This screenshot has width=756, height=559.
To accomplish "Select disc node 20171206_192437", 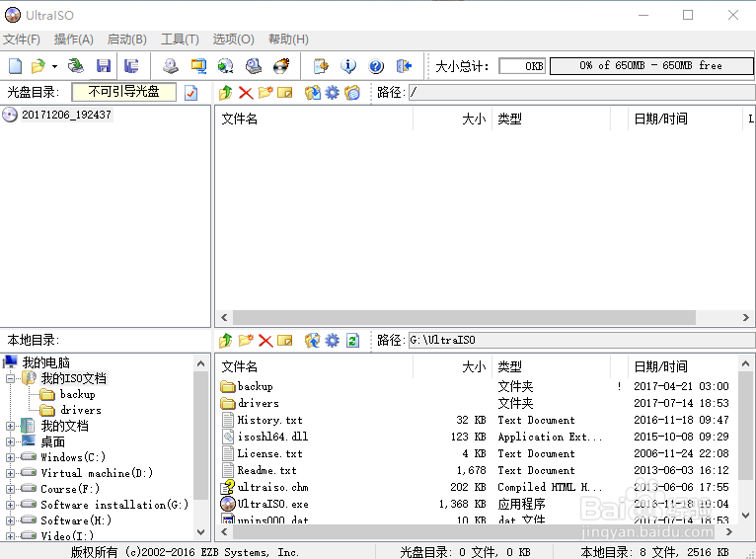I will (x=66, y=115).
